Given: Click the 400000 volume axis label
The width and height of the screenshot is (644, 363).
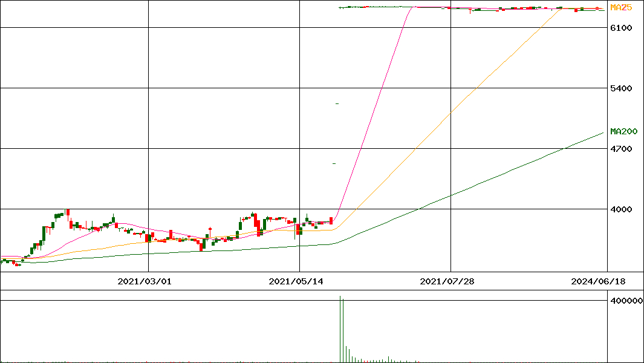Looking at the screenshot, I should click(625, 301).
